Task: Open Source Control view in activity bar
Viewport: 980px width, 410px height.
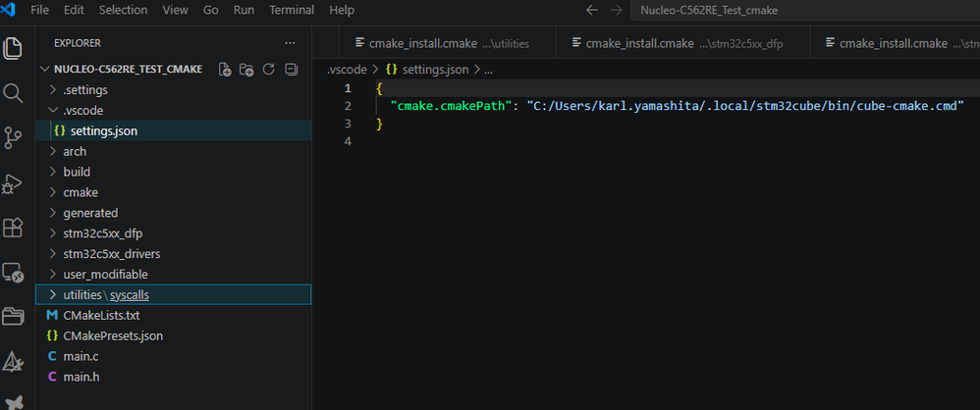Action: tap(13, 138)
